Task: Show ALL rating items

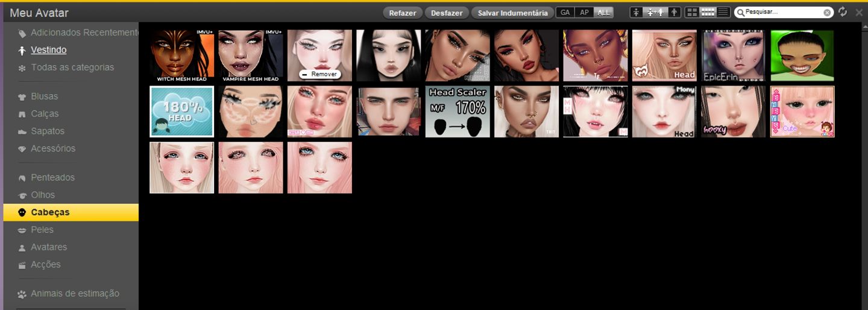Action: click(x=603, y=12)
